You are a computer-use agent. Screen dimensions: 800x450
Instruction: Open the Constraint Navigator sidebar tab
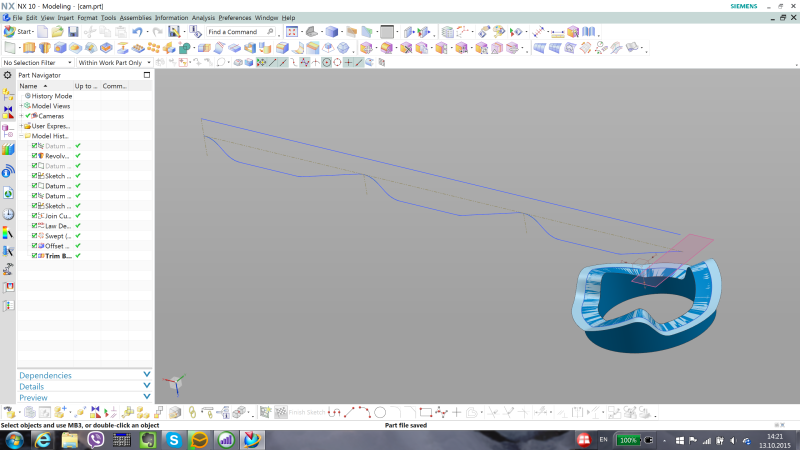(8, 112)
